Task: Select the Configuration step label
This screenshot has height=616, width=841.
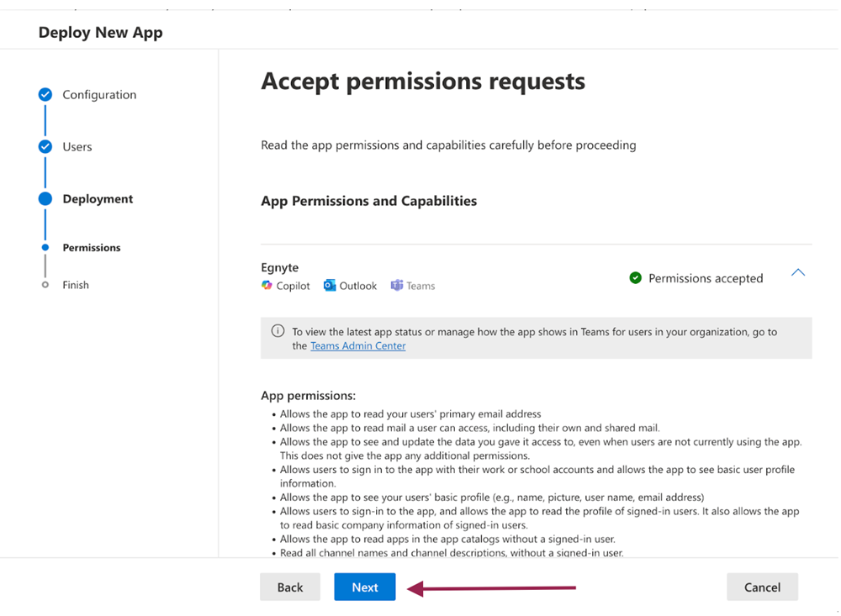Action: point(99,95)
